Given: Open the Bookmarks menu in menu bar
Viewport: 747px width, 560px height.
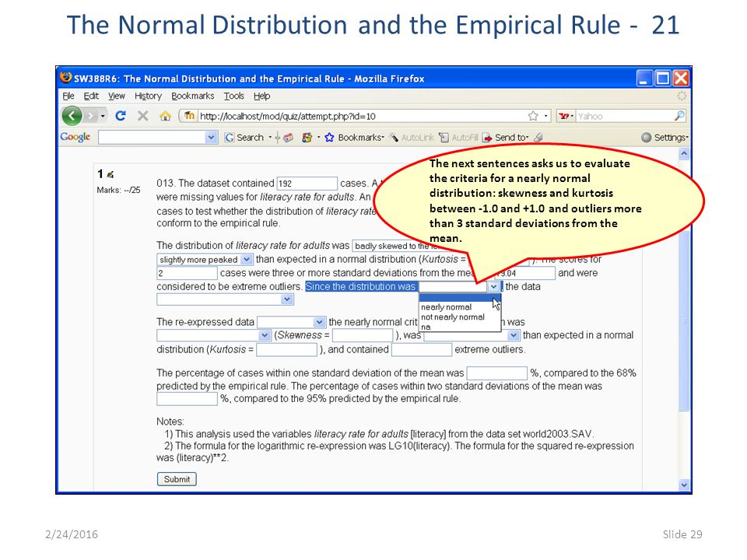Looking at the screenshot, I should [192, 96].
